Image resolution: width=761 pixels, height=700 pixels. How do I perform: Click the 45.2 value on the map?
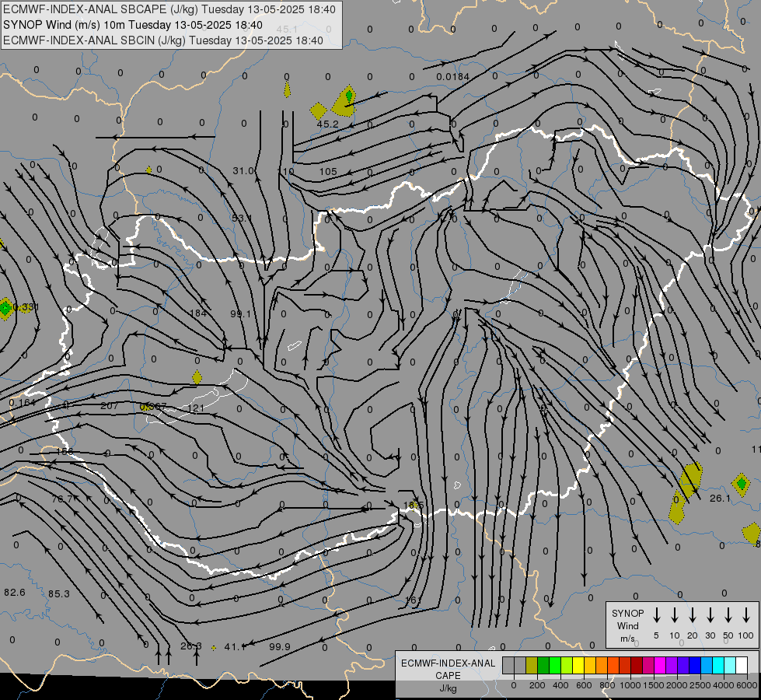[x=327, y=124]
